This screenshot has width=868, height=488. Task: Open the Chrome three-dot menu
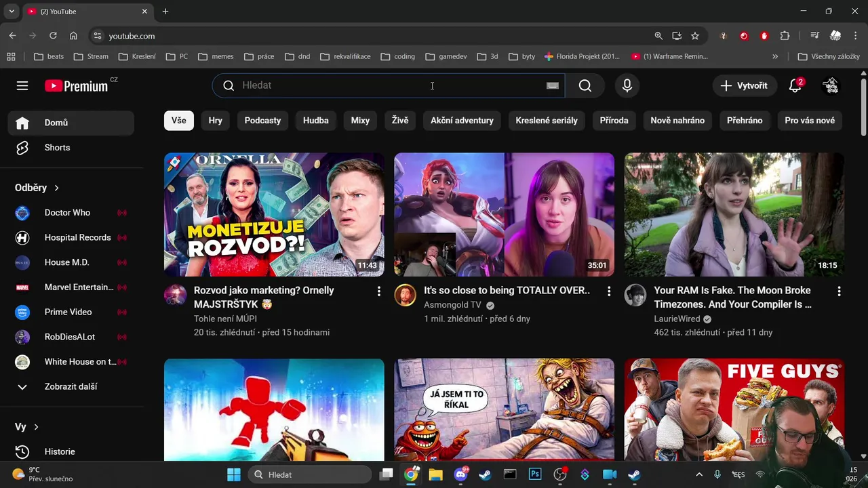pos(854,36)
